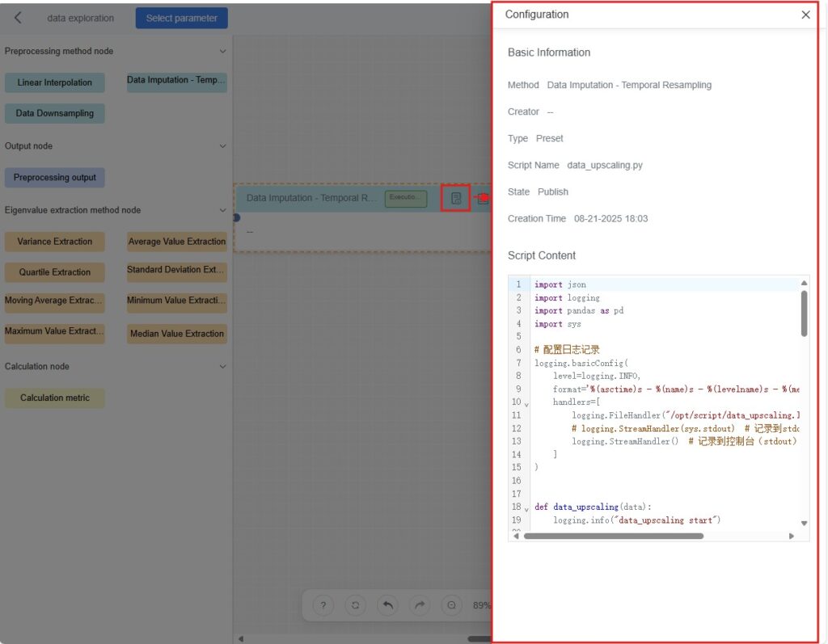The width and height of the screenshot is (828, 644).
Task: Click the script editor's vertical scrollbar
Action: coord(804,314)
